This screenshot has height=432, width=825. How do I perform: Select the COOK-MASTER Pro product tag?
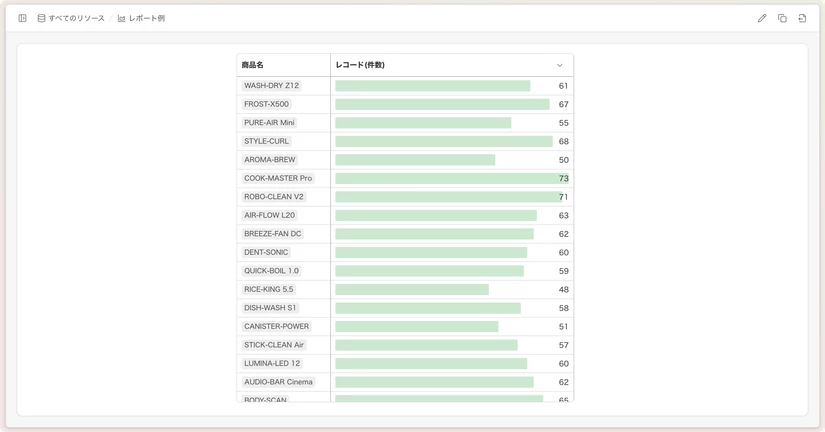pyautogui.click(x=278, y=178)
